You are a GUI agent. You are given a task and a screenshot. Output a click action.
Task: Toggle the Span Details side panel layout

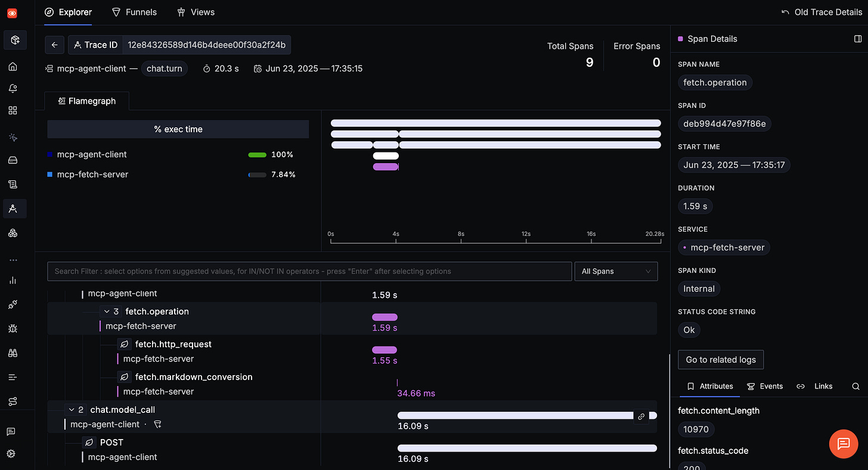(857, 39)
